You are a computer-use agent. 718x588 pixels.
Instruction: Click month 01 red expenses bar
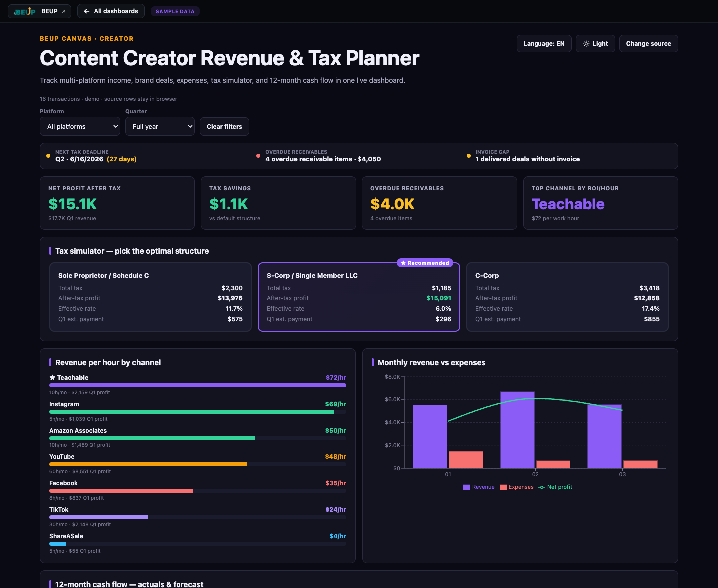(466, 460)
